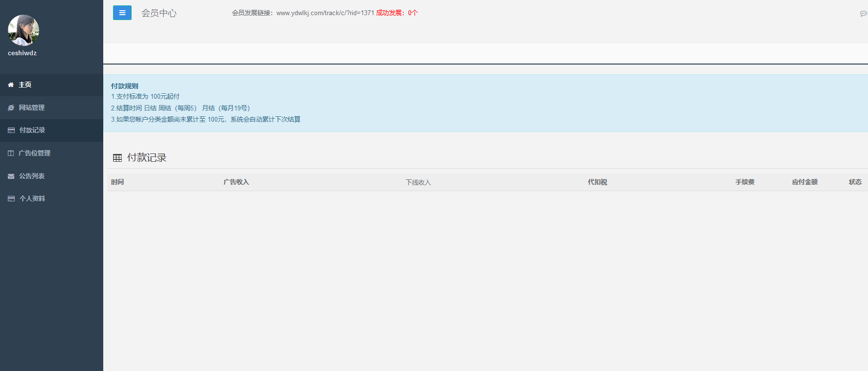Open 个人资料 using its card icon
Viewport: 868px width, 371px height.
(11, 199)
